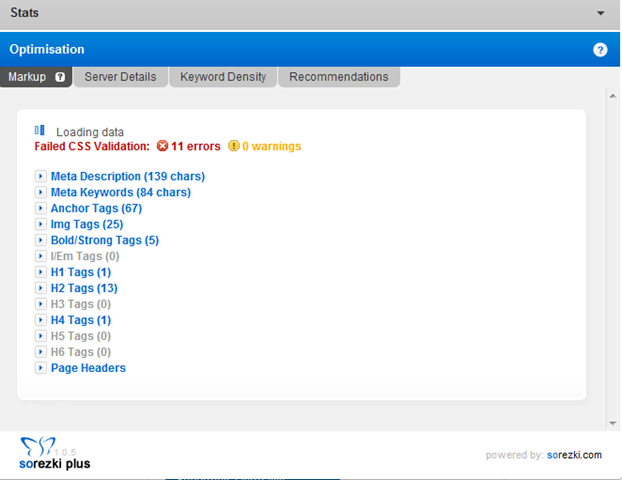Click the scrollbar up arrow
This screenshot has width=622, height=480.
(x=613, y=96)
